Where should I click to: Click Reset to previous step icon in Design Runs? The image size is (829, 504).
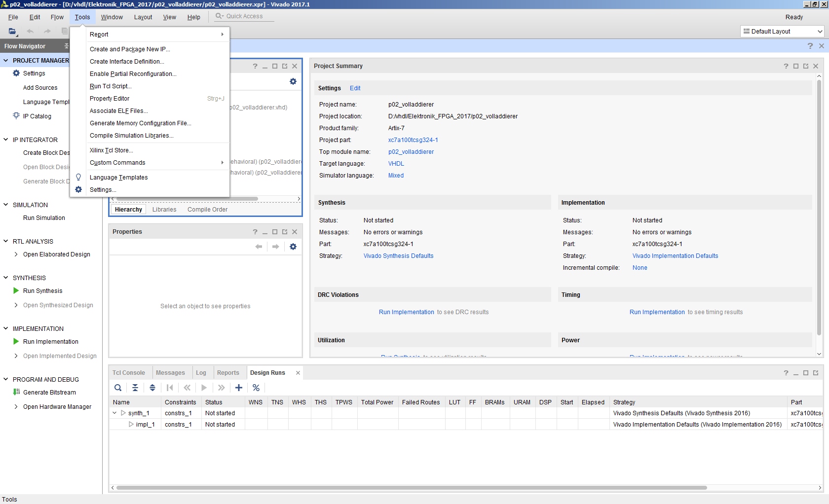click(x=170, y=388)
